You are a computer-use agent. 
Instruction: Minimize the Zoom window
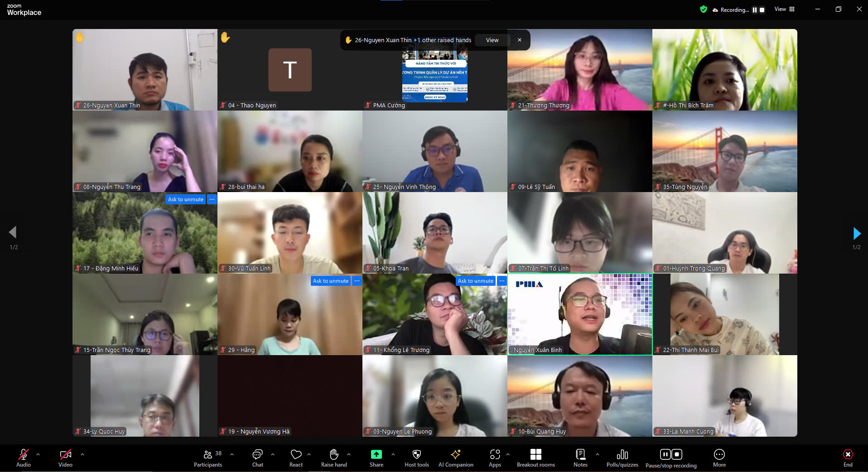(x=818, y=9)
